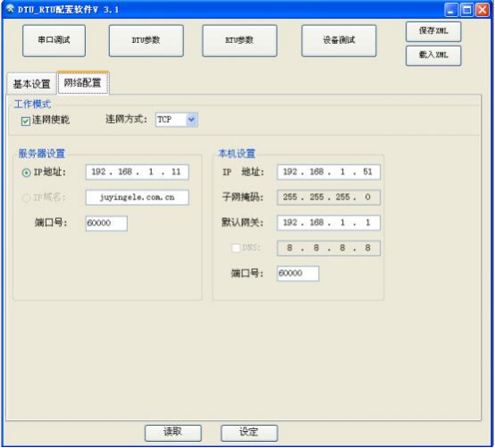Screen dimensions: 495x448
Task: Open the 串口调试 serial debug page
Action: tap(54, 40)
